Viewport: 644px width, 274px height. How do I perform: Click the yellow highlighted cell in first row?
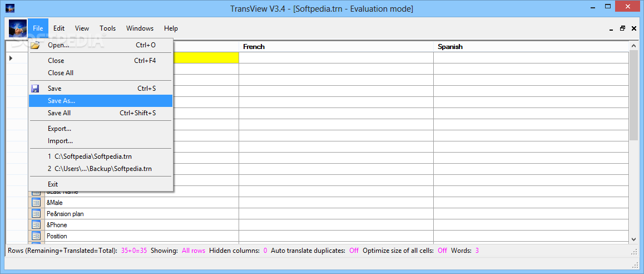[206, 57]
